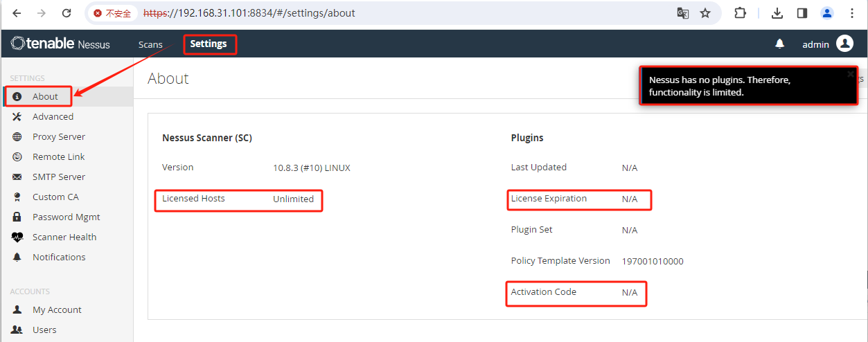Viewport: 868px width, 342px height.
Task: Click the admin username label
Action: [815, 44]
